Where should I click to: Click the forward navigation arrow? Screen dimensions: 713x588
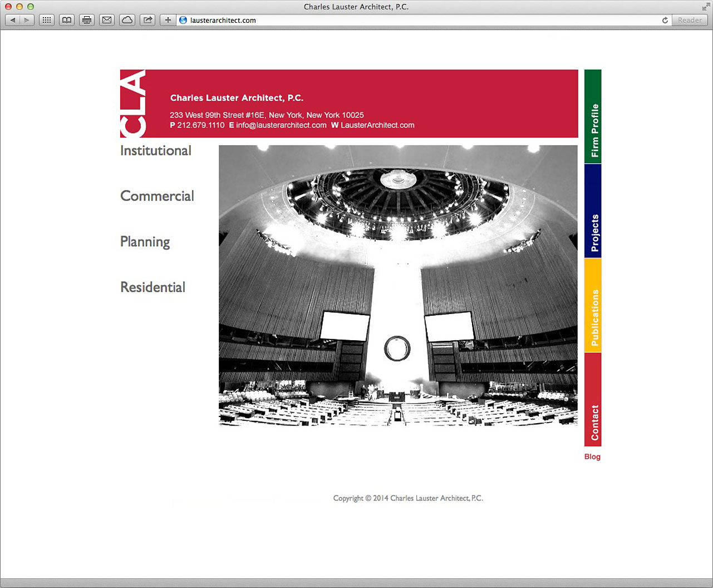coord(27,20)
